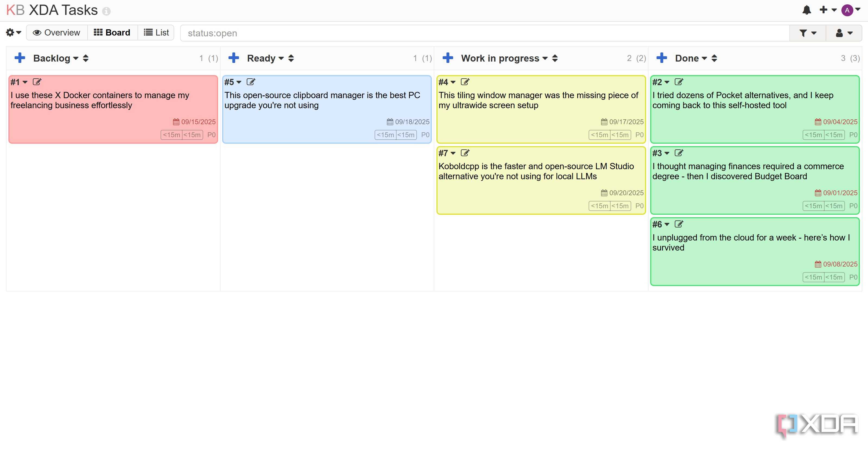The width and height of the screenshot is (868, 449).
Task: Open the Budget Board finances task
Action: tap(748, 171)
